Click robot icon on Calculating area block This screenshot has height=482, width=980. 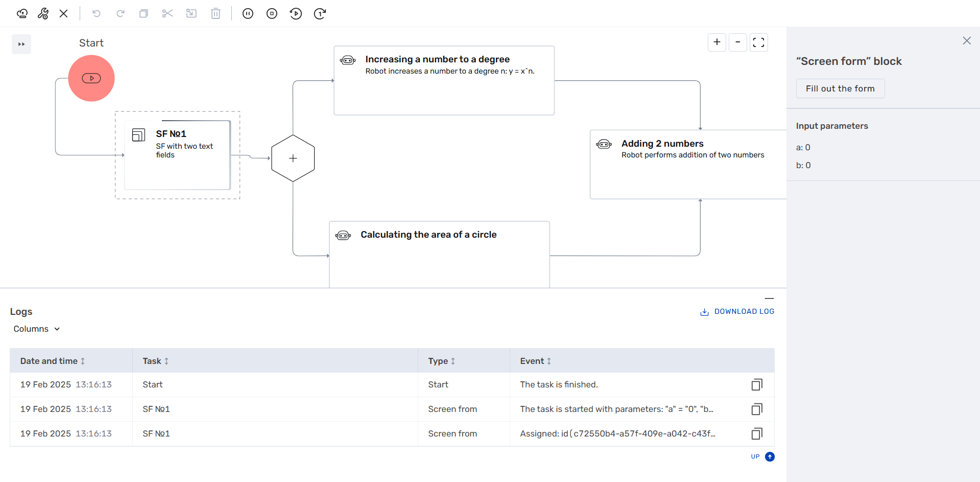[x=343, y=236]
